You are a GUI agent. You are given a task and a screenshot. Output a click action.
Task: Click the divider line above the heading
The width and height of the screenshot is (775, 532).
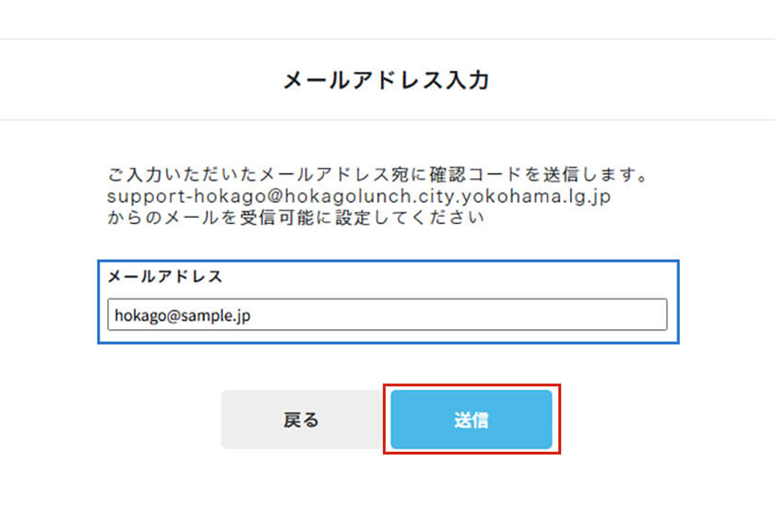[x=387, y=39]
